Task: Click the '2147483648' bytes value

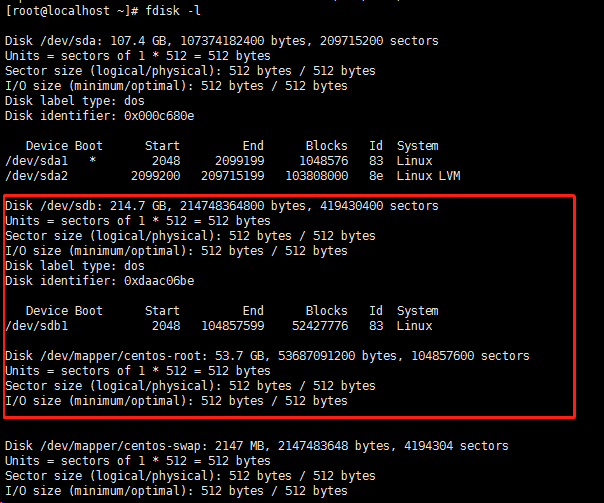Action: [x=313, y=446]
